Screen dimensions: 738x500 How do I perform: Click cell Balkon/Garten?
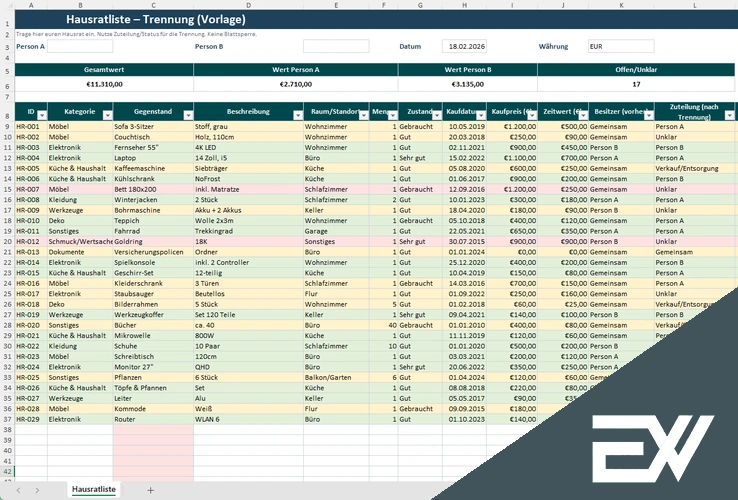[336, 378]
